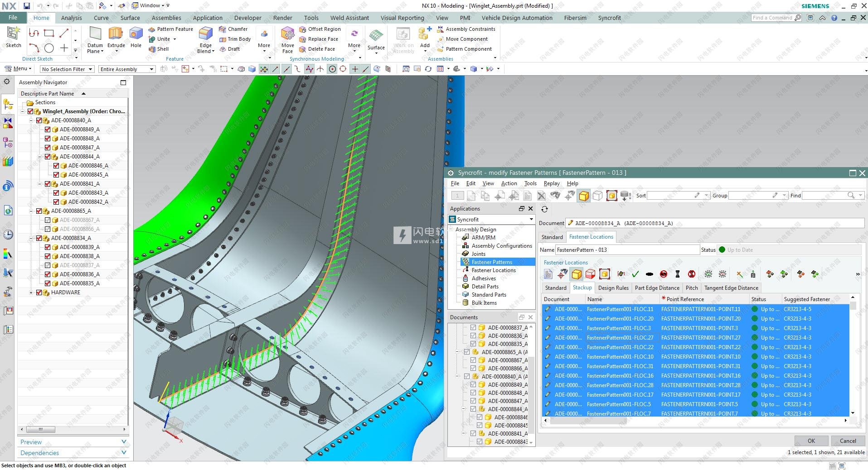The image size is (868, 470).
Task: Click the black oval icon in Fastener Locations toolbar
Action: [x=649, y=274]
